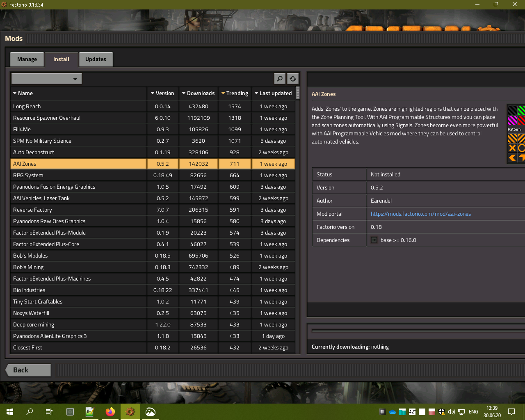Image resolution: width=525 pixels, height=420 pixels.
Task: Select the Fill4Me mod
Action: coord(153,129)
